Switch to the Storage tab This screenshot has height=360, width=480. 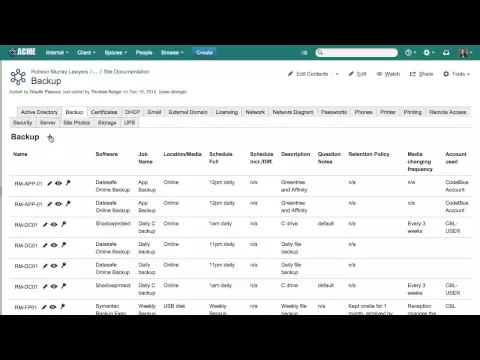pyautogui.click(x=107, y=123)
